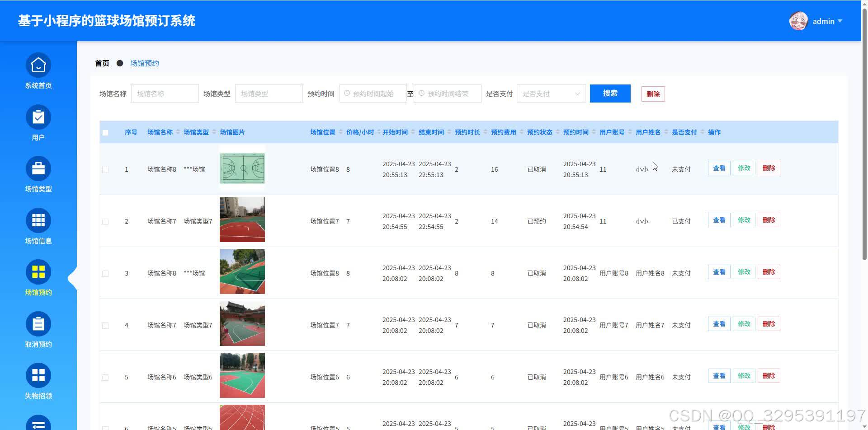Open 取消预约 from the sidebar

38,329
